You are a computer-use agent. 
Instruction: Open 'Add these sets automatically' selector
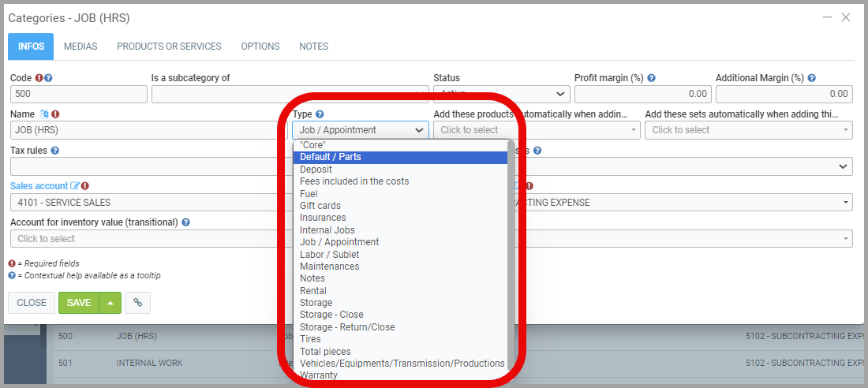[x=748, y=130]
